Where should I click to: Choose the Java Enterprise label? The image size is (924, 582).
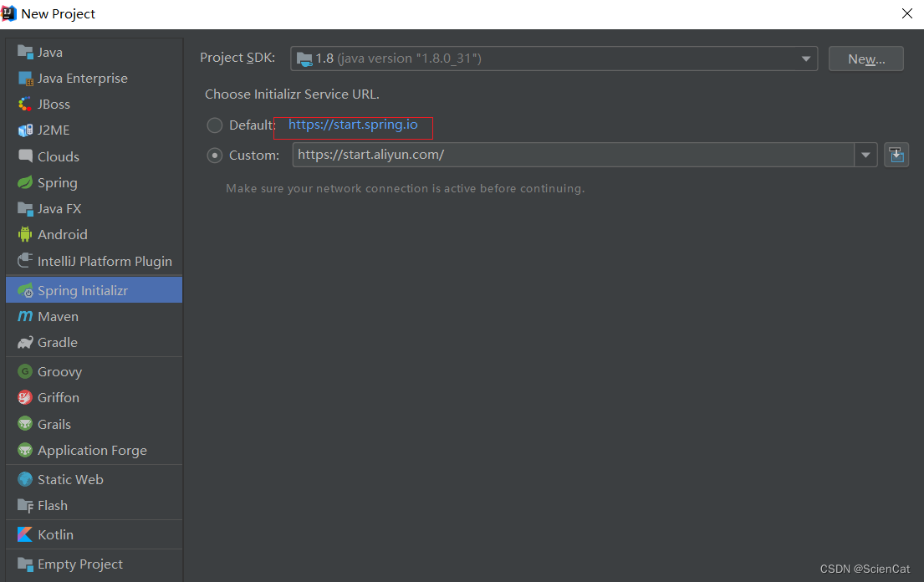(83, 79)
